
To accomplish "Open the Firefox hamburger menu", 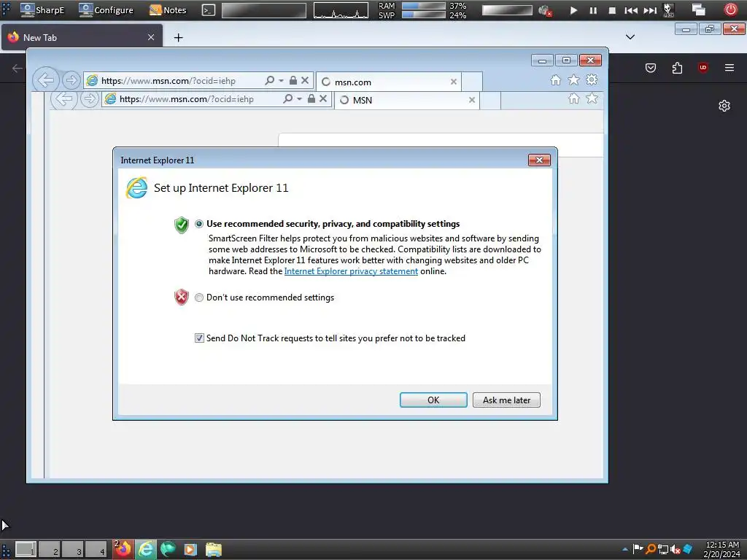I will [x=729, y=68].
